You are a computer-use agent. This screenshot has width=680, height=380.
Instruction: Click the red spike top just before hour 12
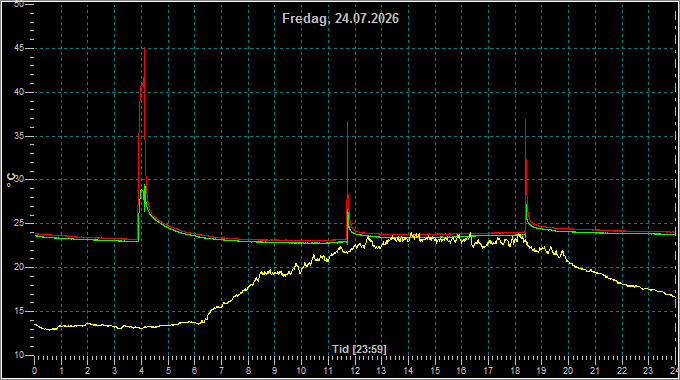pos(347,122)
